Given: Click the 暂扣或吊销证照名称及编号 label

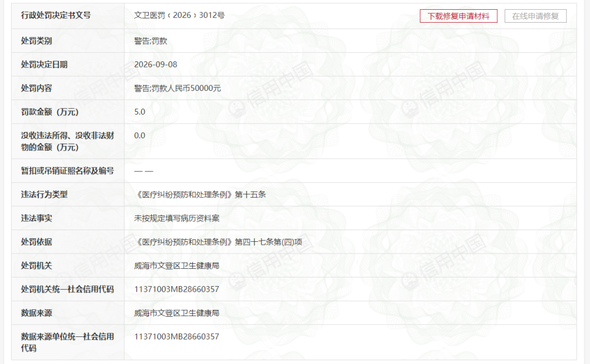Looking at the screenshot, I should (x=68, y=171).
